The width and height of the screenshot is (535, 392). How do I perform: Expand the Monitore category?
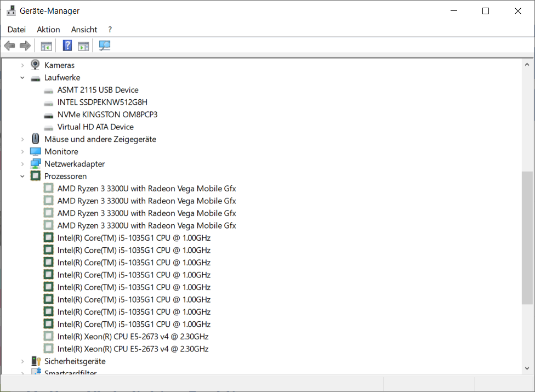(22, 151)
